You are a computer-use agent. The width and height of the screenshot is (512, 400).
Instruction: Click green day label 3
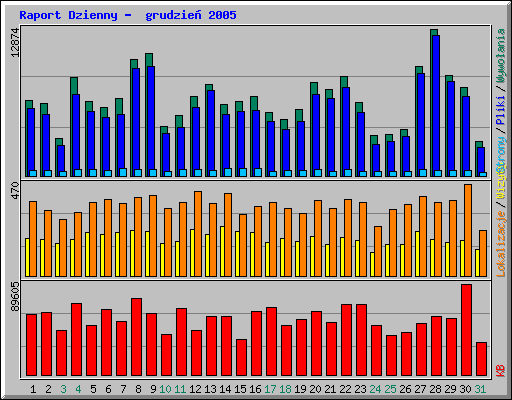[63, 389]
